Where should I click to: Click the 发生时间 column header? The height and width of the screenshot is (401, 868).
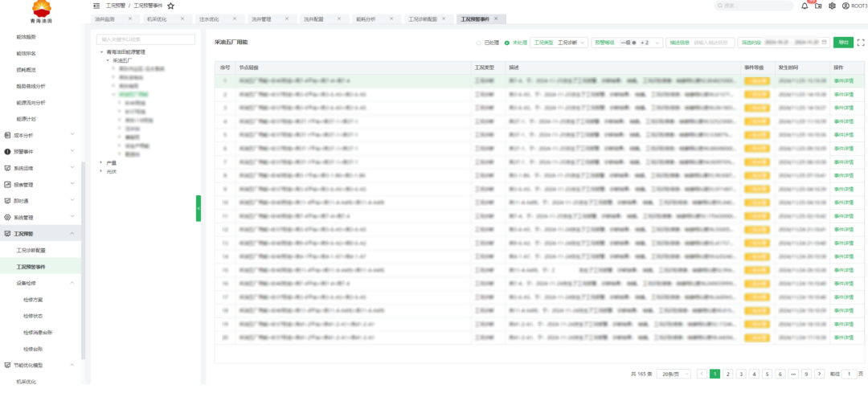803,68
